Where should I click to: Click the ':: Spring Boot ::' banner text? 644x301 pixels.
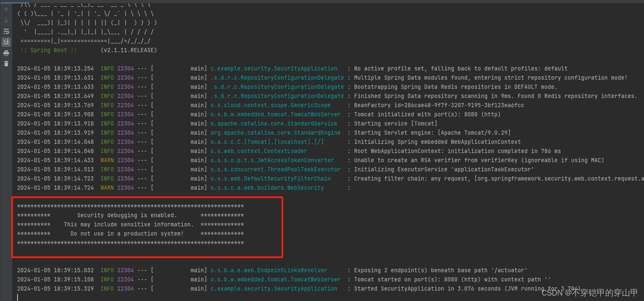click(x=48, y=50)
